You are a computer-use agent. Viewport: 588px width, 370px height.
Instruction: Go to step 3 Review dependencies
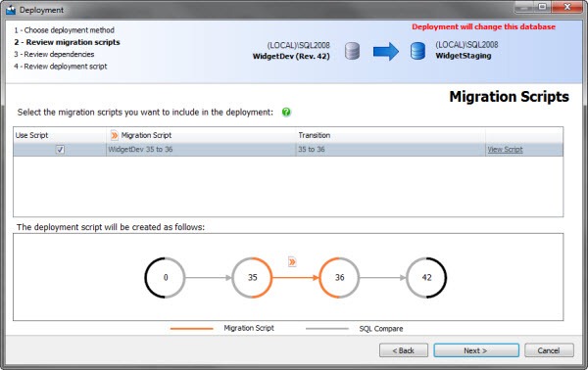point(54,54)
